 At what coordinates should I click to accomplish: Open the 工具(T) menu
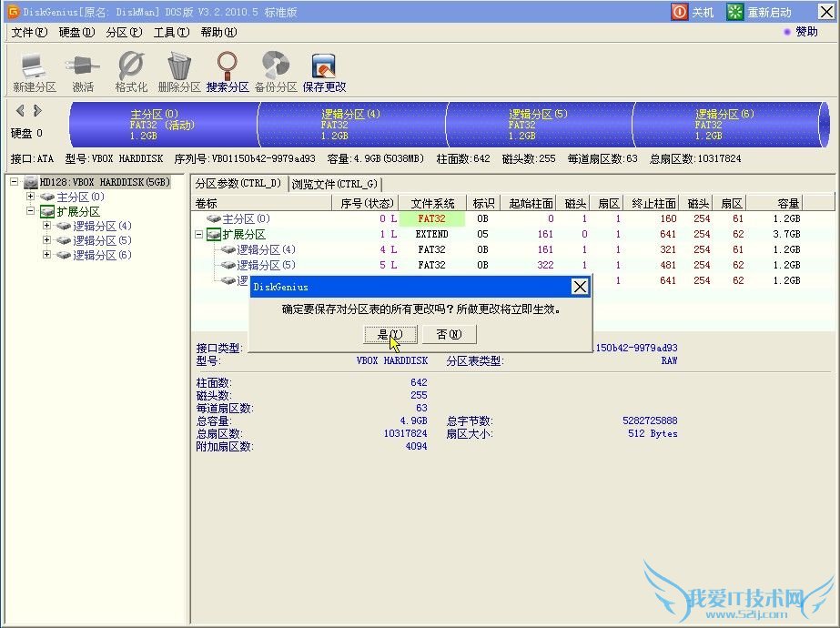coord(171,32)
